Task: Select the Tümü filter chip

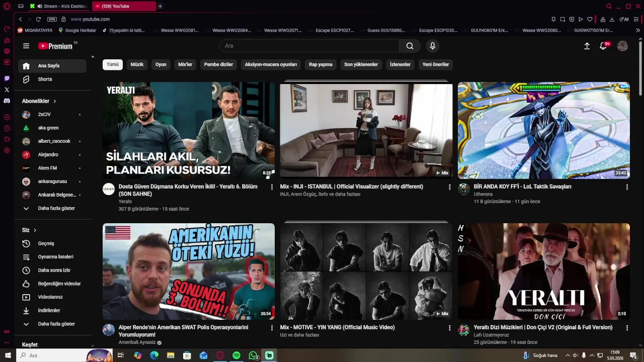Action: (x=113, y=64)
